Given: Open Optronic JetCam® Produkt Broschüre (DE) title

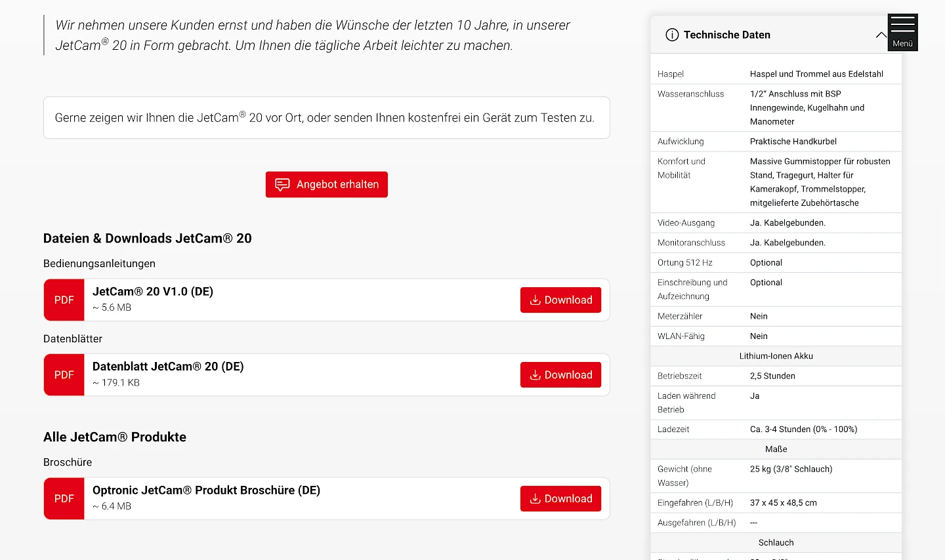Looking at the screenshot, I should (206, 490).
